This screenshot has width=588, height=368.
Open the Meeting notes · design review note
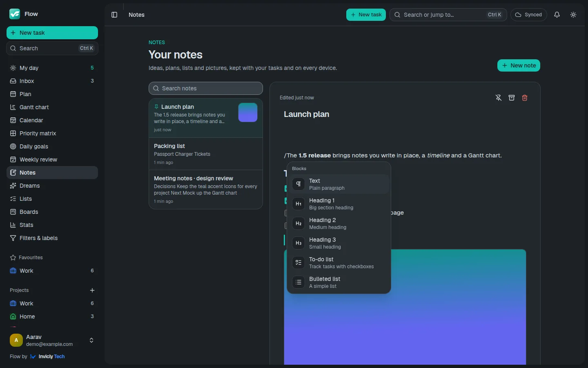pos(206,190)
